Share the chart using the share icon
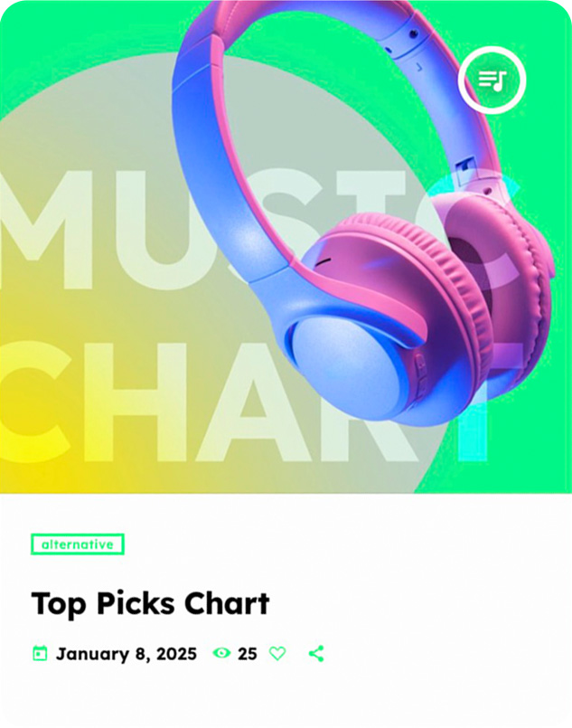Screen dimensions: 572x728 pyautogui.click(x=316, y=653)
